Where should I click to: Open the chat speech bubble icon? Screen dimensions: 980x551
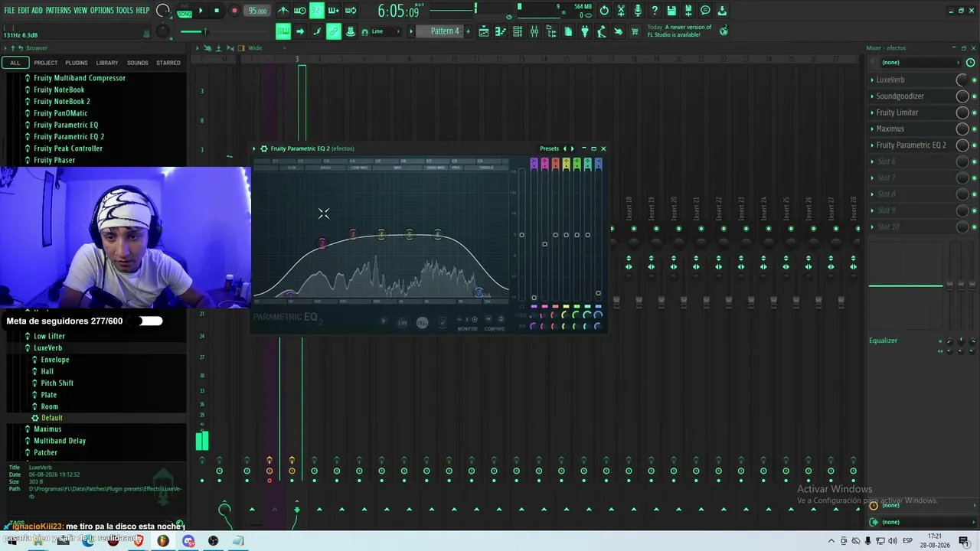pos(705,11)
